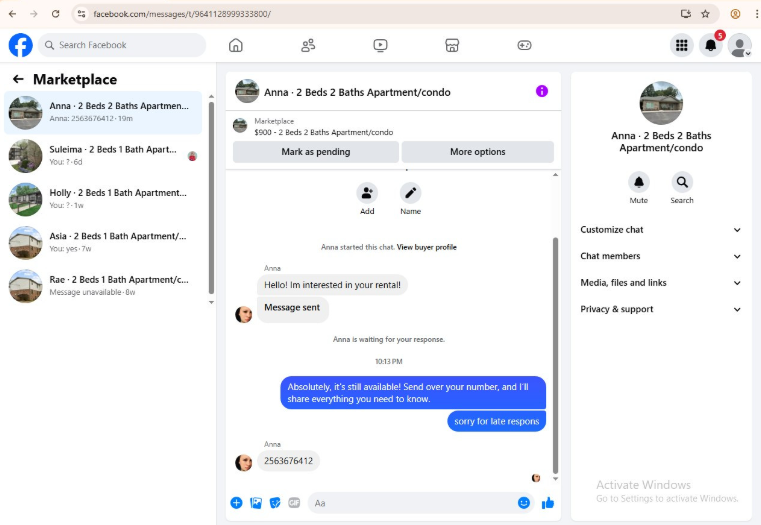
Task: Click the 'Absolutely, it's still available' message
Action: [x=413, y=393]
